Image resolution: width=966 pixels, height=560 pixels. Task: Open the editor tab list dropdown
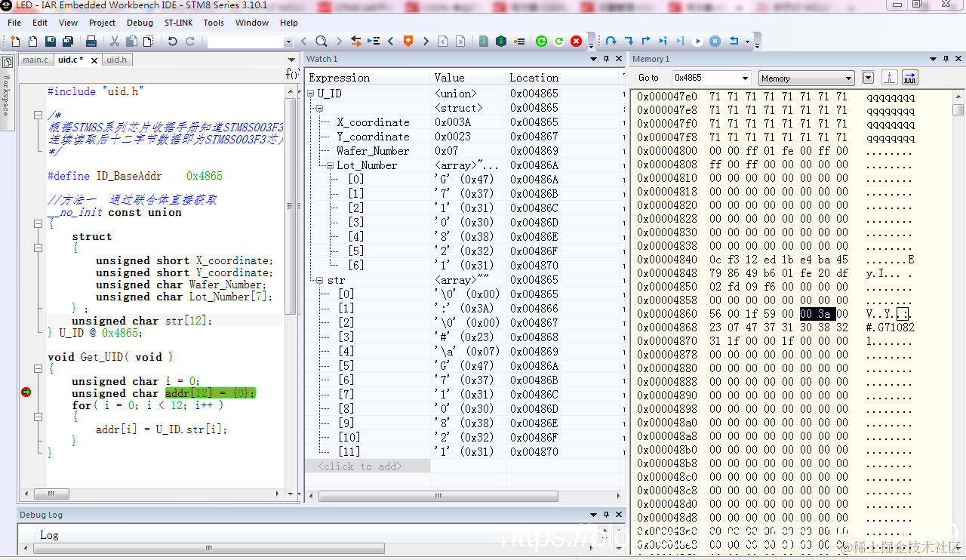292,60
